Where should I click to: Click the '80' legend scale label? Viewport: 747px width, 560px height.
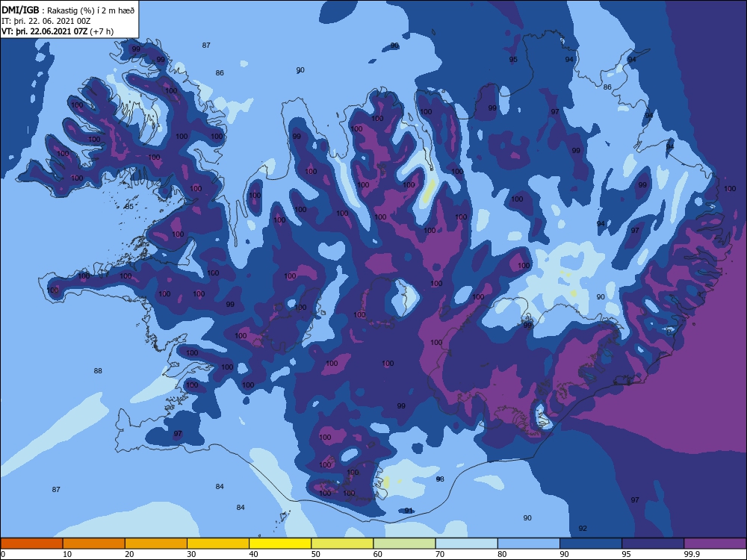tap(502, 554)
